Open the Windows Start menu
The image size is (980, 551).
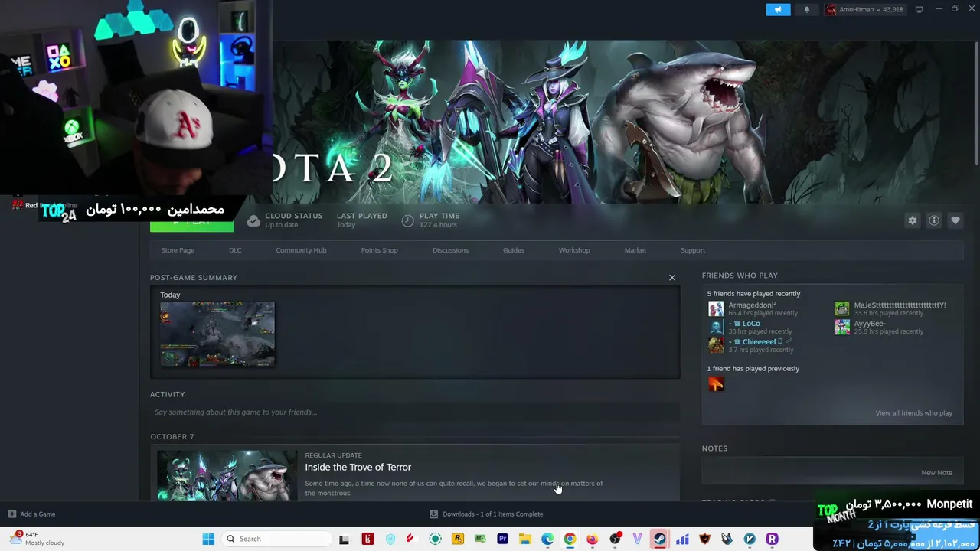(208, 539)
